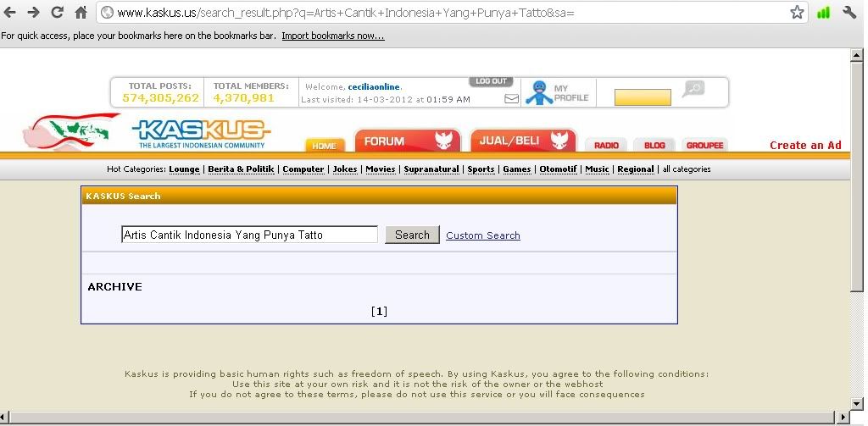Open the envelope messages icon
The width and height of the screenshot is (868, 426).
(511, 98)
